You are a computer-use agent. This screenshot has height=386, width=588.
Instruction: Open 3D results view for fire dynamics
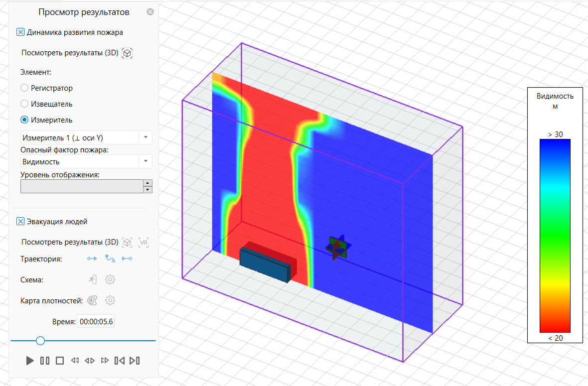click(127, 53)
